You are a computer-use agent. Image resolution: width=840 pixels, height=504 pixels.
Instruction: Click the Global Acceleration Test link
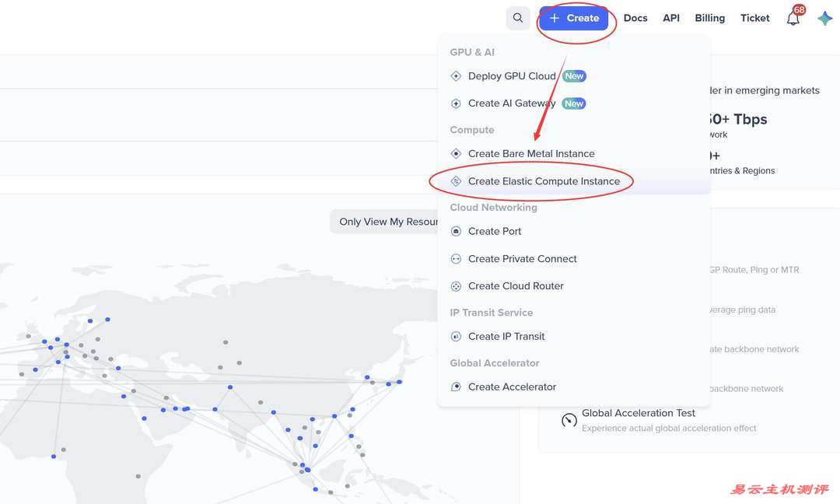tap(639, 413)
